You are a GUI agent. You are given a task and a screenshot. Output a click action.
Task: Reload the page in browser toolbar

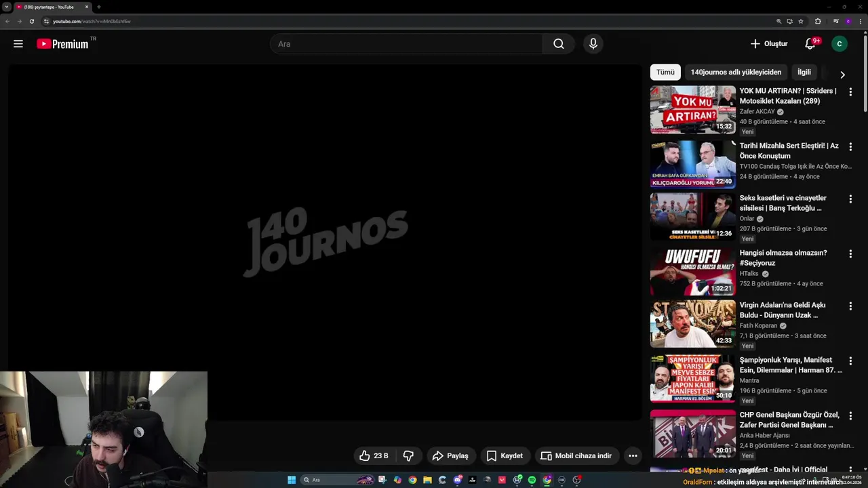pos(31,21)
